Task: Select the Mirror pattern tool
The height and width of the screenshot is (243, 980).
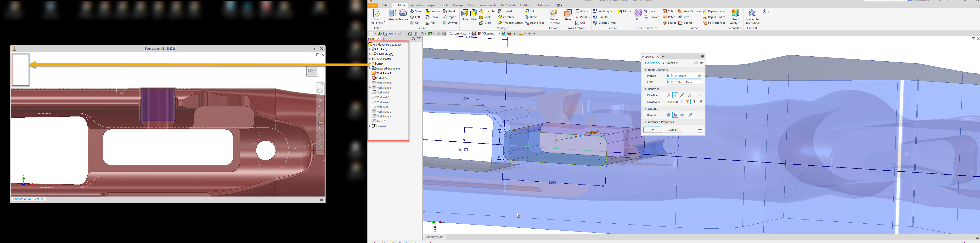Action: coord(624,11)
